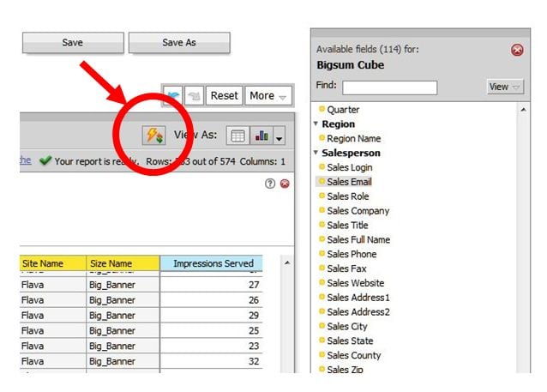Click the fields list scroll up arrow
Viewport: 547px width, 392px height.
(x=522, y=110)
